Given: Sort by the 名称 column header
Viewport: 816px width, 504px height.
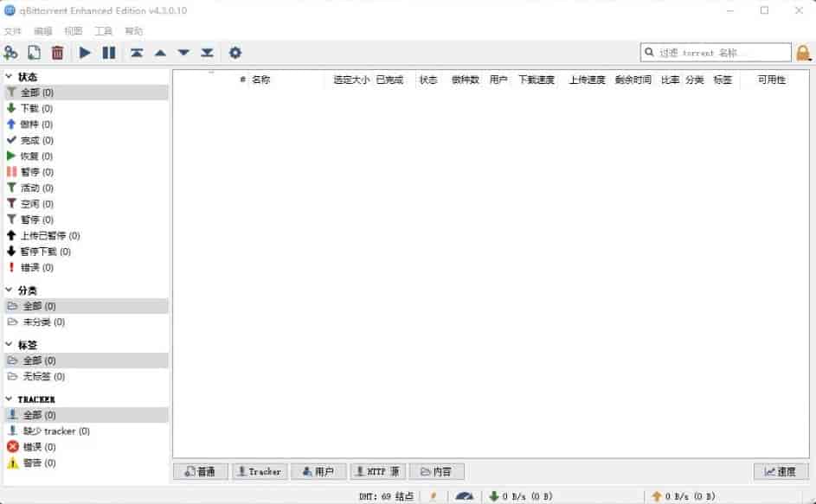Looking at the screenshot, I should 260,80.
